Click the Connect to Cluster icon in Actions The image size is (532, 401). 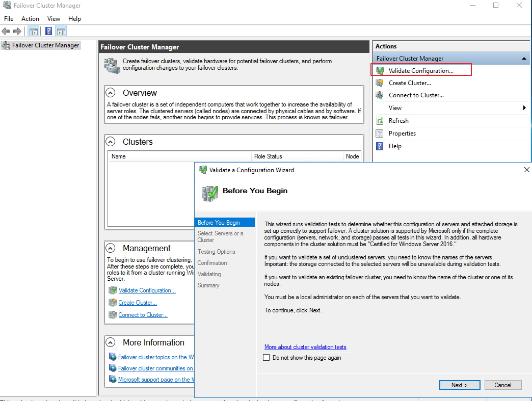click(x=380, y=95)
